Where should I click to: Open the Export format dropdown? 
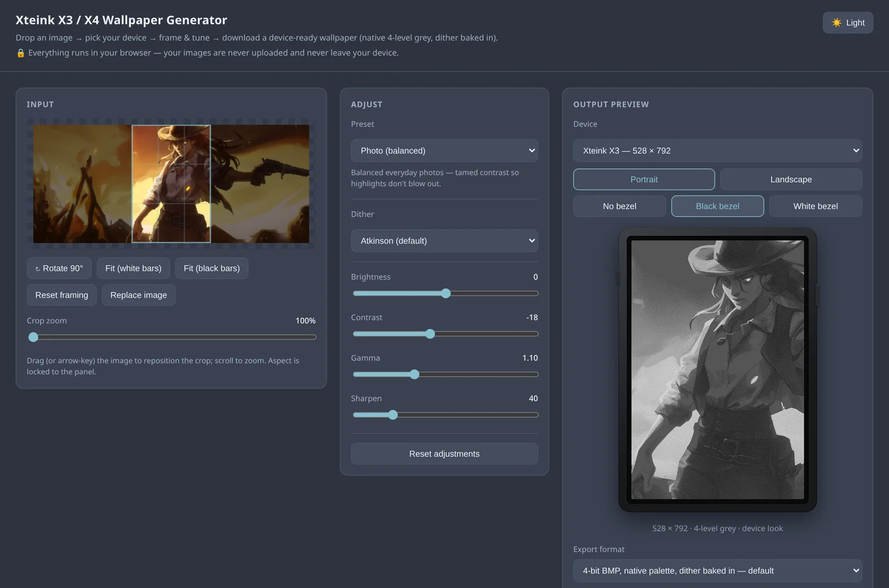pyautogui.click(x=717, y=570)
